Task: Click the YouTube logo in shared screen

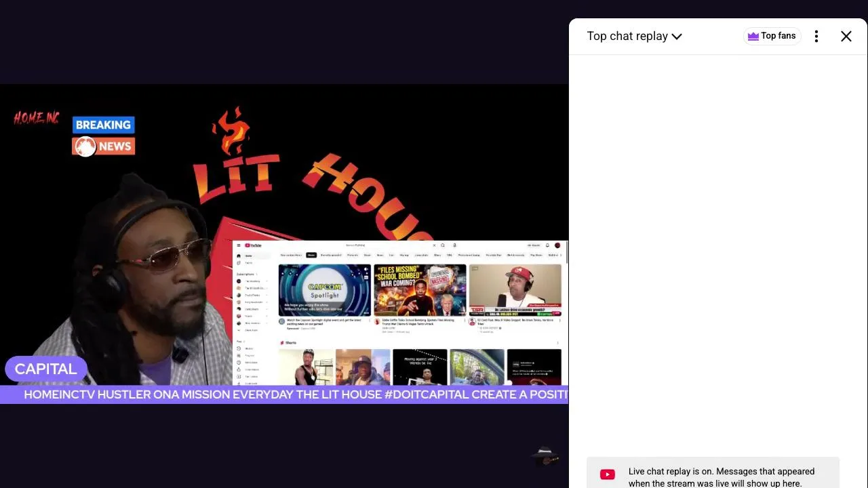Action: [253, 245]
